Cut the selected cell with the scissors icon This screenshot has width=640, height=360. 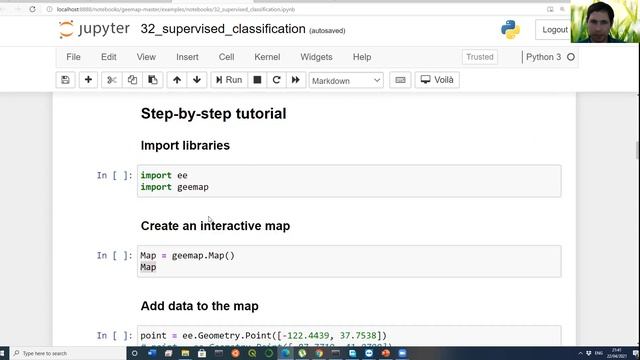click(x=112, y=80)
